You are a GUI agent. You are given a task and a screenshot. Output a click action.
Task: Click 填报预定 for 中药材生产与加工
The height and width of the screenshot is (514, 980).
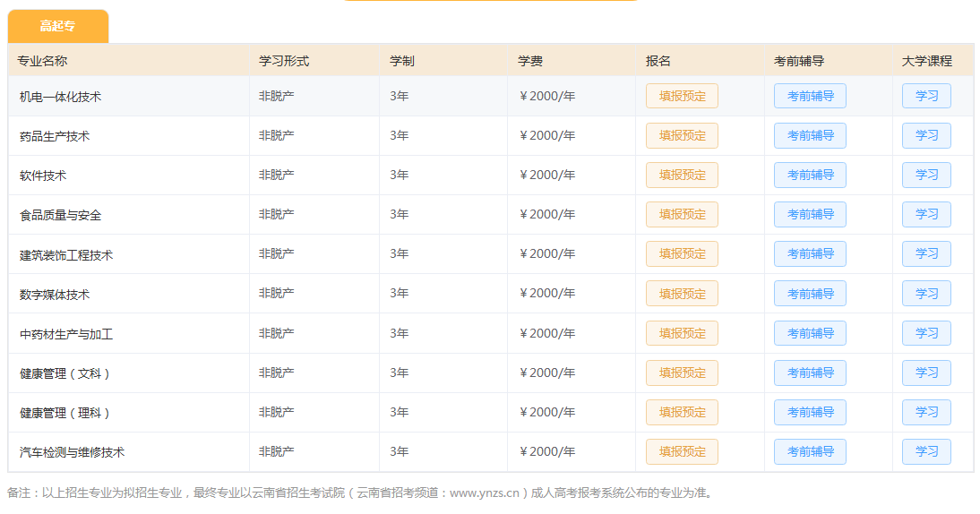[x=682, y=333]
